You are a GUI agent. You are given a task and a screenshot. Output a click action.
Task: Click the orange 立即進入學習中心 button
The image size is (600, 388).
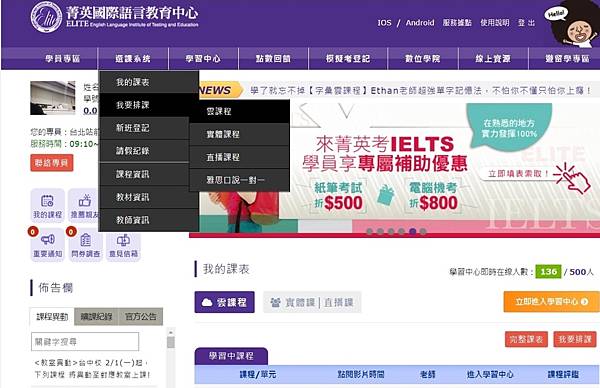pos(551,302)
